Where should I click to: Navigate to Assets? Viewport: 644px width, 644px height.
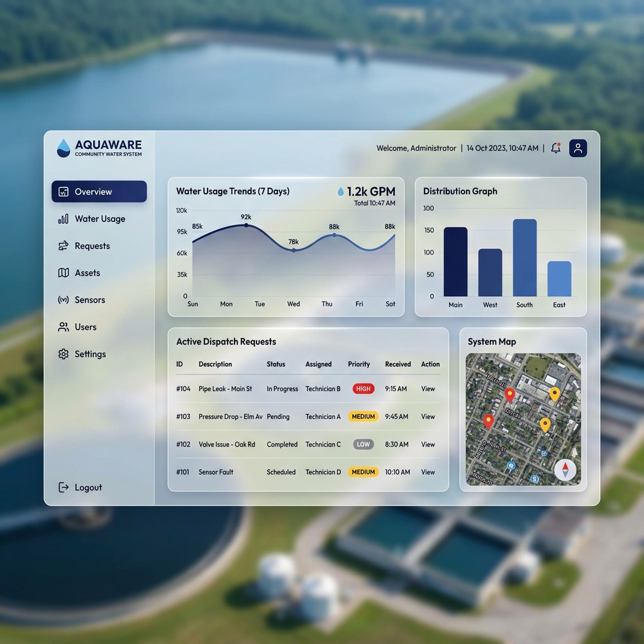pos(87,273)
